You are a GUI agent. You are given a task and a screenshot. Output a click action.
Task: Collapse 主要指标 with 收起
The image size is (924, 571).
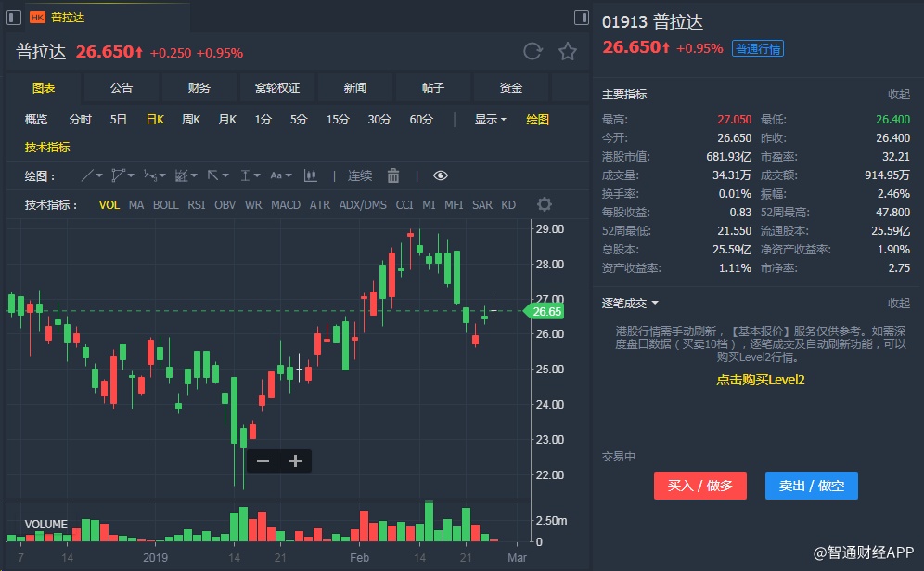[898, 94]
